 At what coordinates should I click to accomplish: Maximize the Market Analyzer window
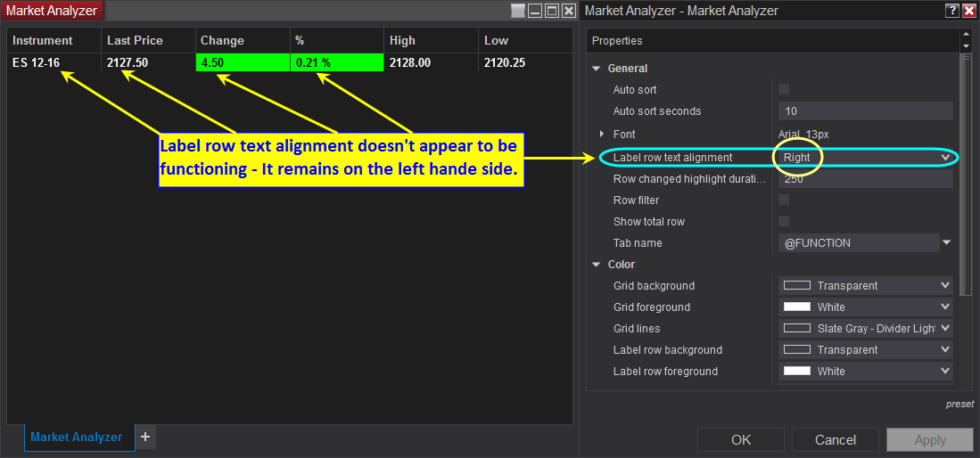point(552,11)
